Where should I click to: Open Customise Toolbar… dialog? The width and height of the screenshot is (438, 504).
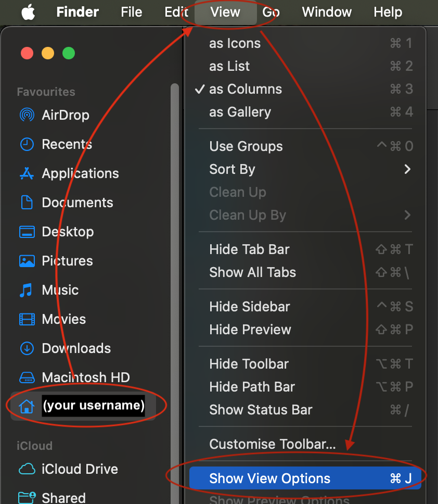click(x=305, y=444)
